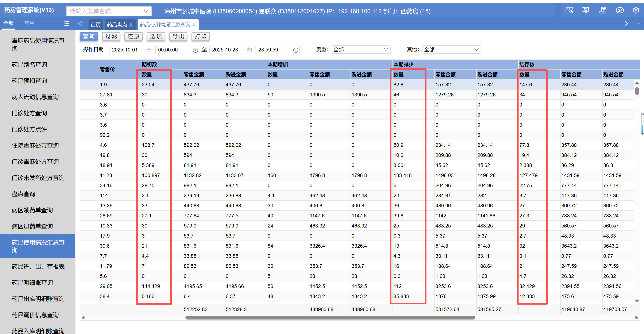This screenshot has width=644, height=334.
Task: Open the presentation board chart icon
Action: (x=585, y=10)
